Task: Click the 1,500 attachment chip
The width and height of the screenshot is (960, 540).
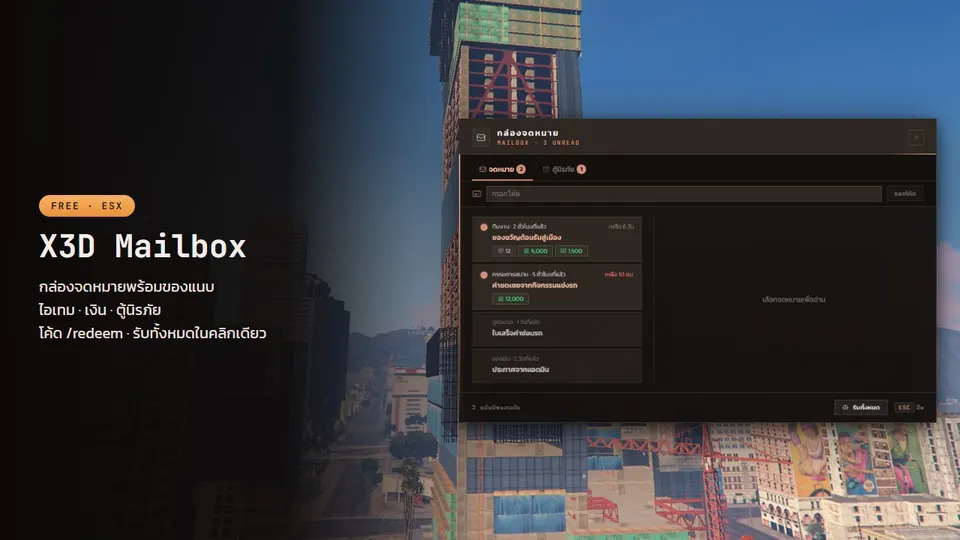Action: (x=571, y=251)
